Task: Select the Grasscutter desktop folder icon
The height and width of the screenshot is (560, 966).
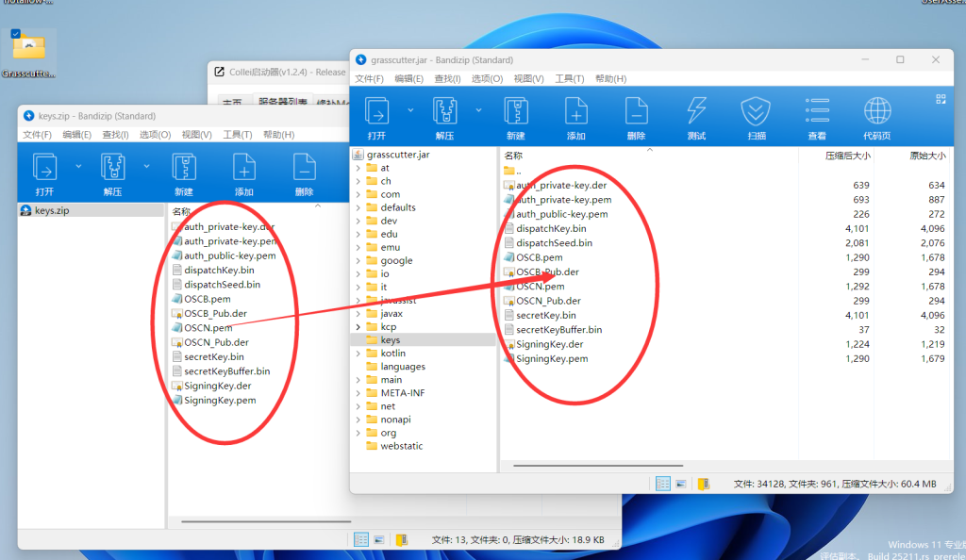Action: coord(28,54)
